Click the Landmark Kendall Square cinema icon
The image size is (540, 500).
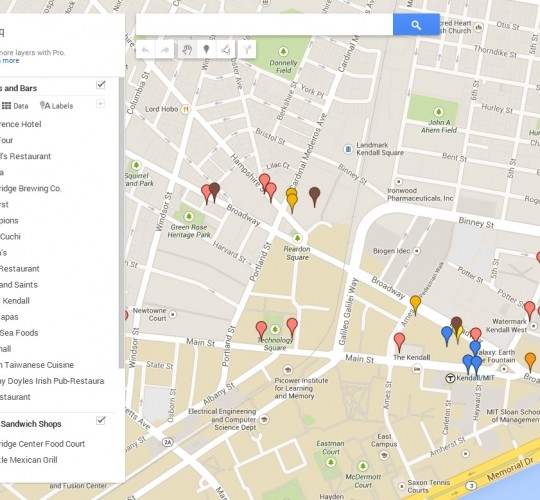(348, 149)
